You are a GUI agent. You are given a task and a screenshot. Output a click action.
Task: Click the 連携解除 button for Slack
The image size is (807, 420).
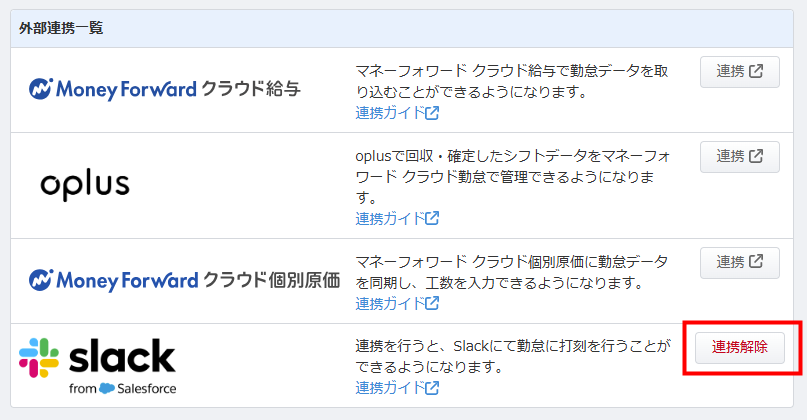[740, 347]
